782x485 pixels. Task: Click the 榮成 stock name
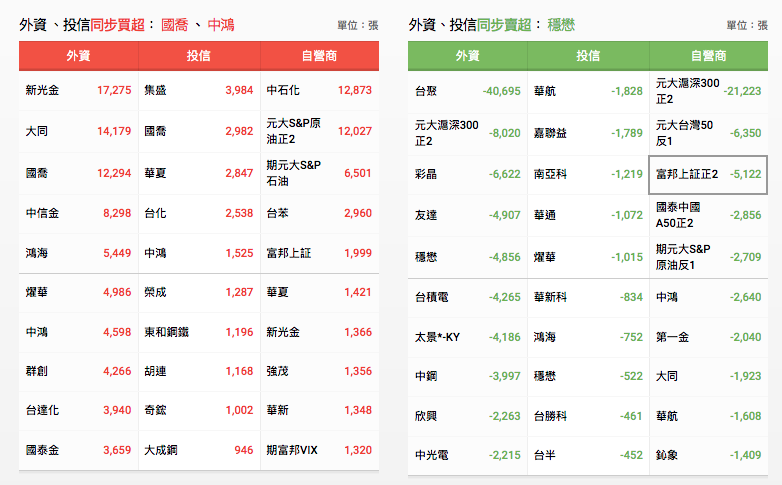(155, 292)
